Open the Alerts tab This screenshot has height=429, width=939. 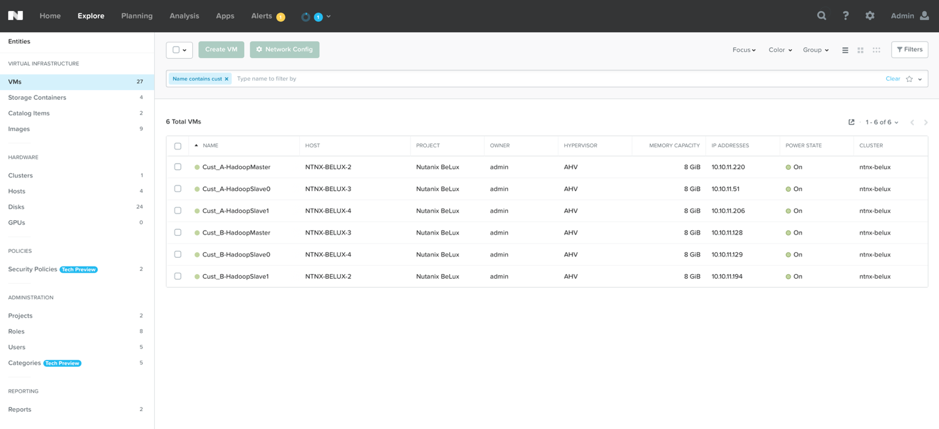pyautogui.click(x=262, y=16)
